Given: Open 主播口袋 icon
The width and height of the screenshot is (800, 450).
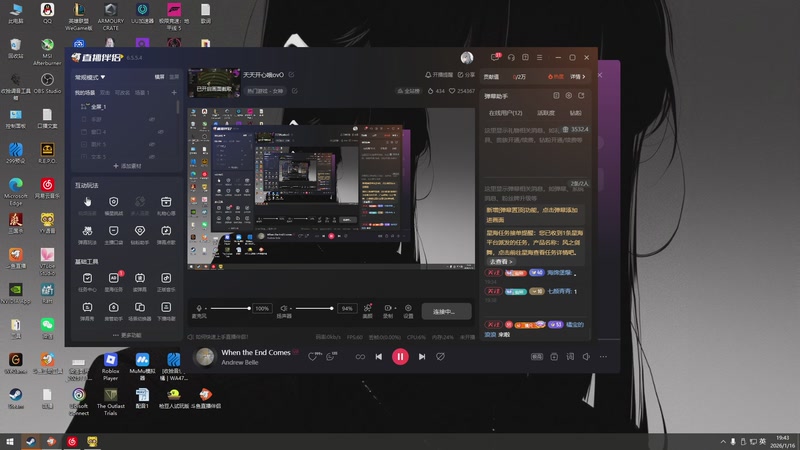Looking at the screenshot, I should (114, 231).
